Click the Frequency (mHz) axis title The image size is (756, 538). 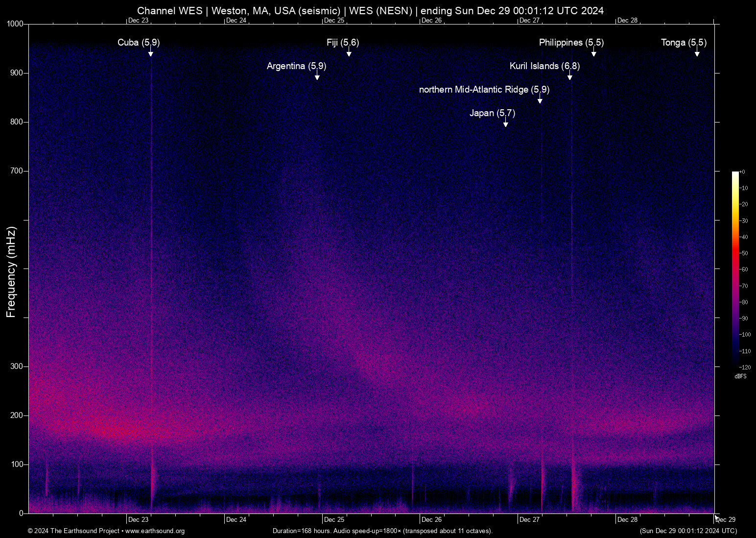point(11,272)
